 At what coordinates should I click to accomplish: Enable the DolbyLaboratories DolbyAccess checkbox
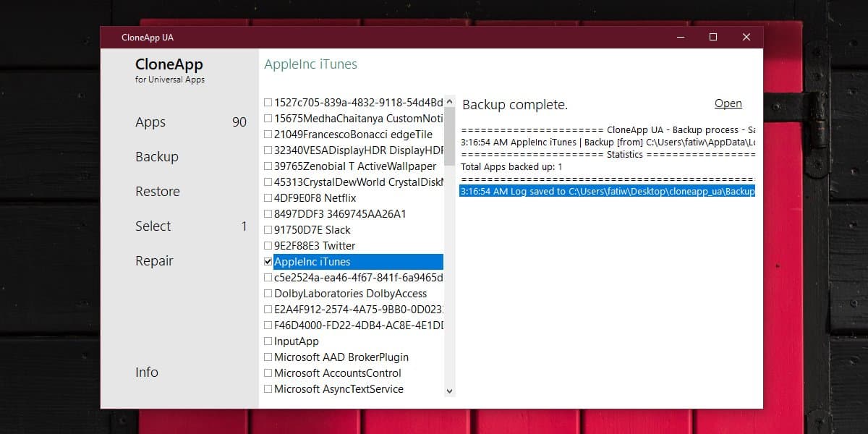[x=268, y=294]
